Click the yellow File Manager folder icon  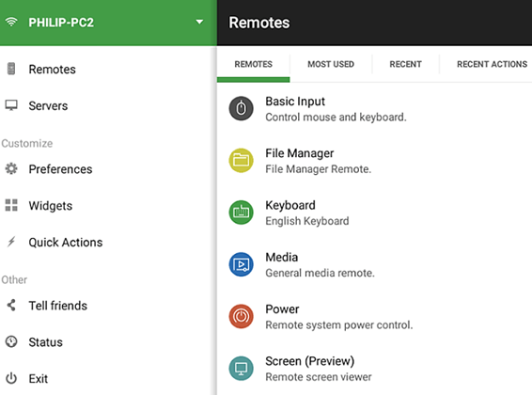[241, 161]
